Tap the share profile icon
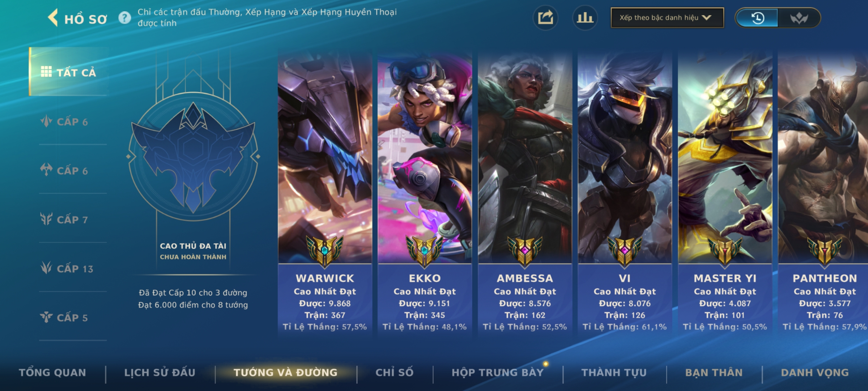The height and width of the screenshot is (391, 868). click(x=545, y=18)
